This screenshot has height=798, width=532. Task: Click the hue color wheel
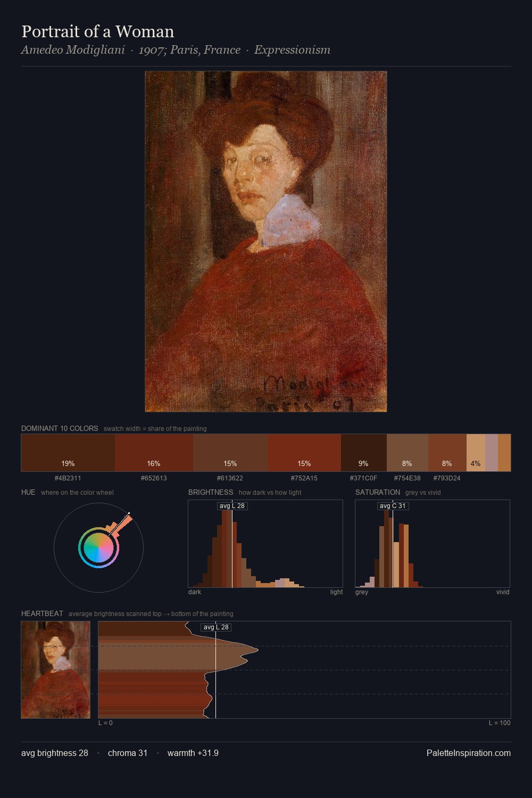pos(98,547)
